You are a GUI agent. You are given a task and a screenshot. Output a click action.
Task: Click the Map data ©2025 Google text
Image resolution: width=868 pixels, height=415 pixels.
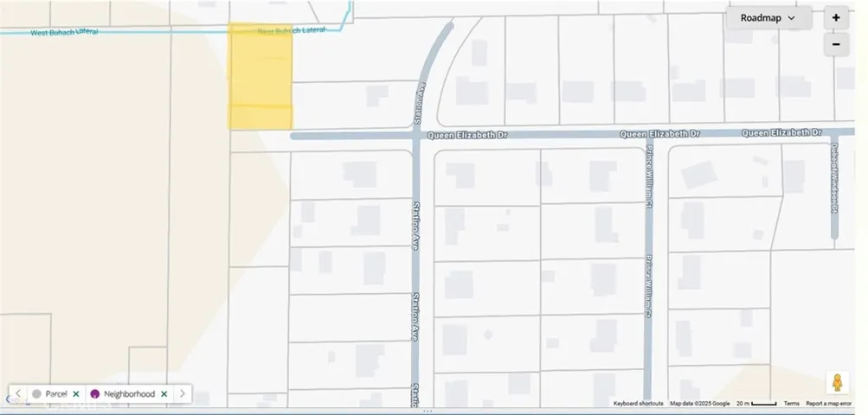click(700, 404)
